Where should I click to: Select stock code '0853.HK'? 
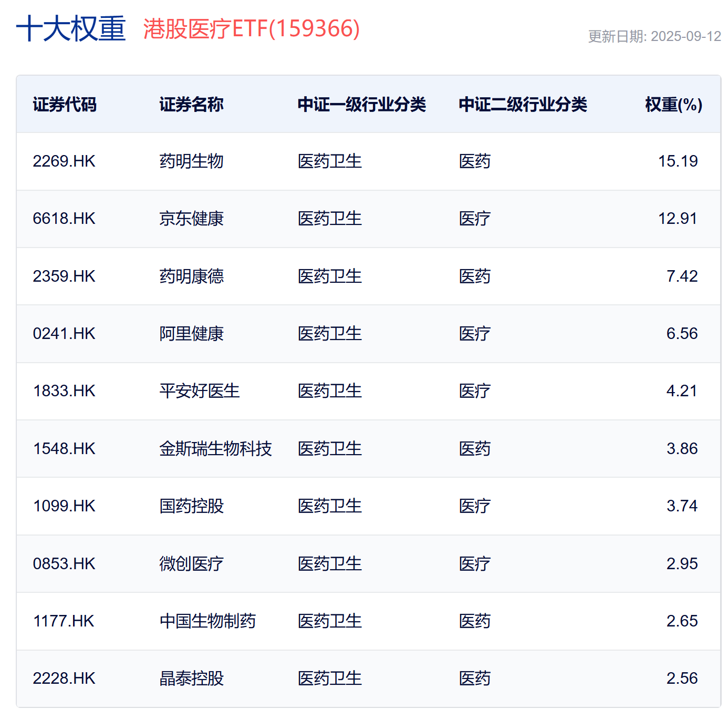click(64, 564)
